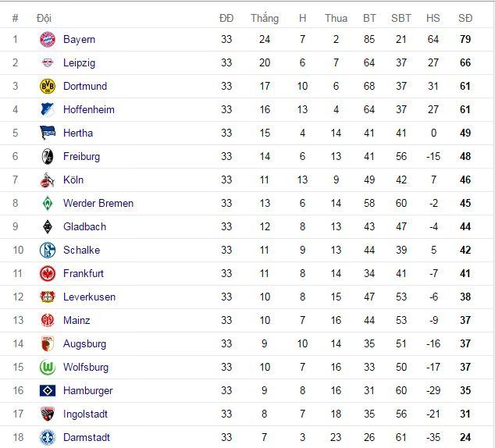The width and height of the screenshot is (495, 448).
Task: Click the Köln club crest
Action: 48,180
